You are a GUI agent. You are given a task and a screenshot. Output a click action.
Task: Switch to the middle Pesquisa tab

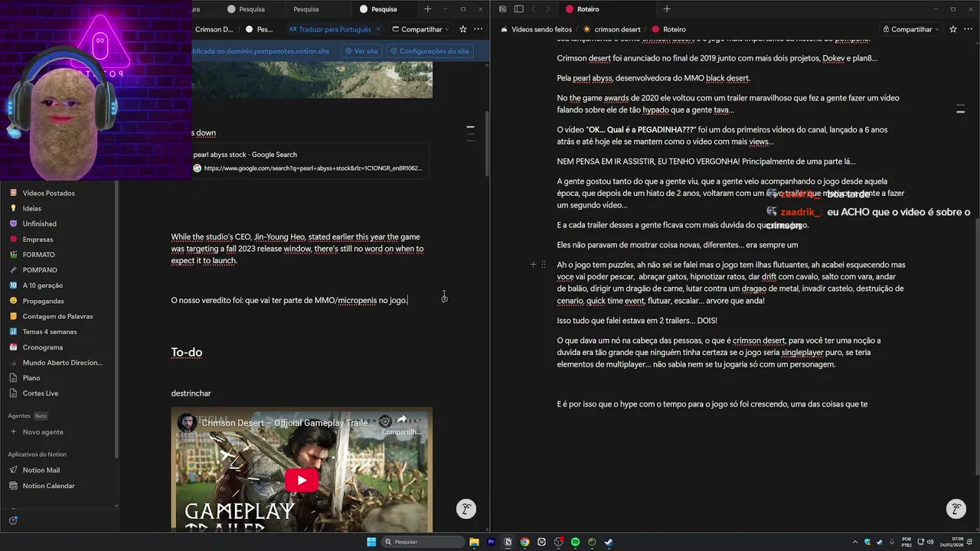point(306,9)
